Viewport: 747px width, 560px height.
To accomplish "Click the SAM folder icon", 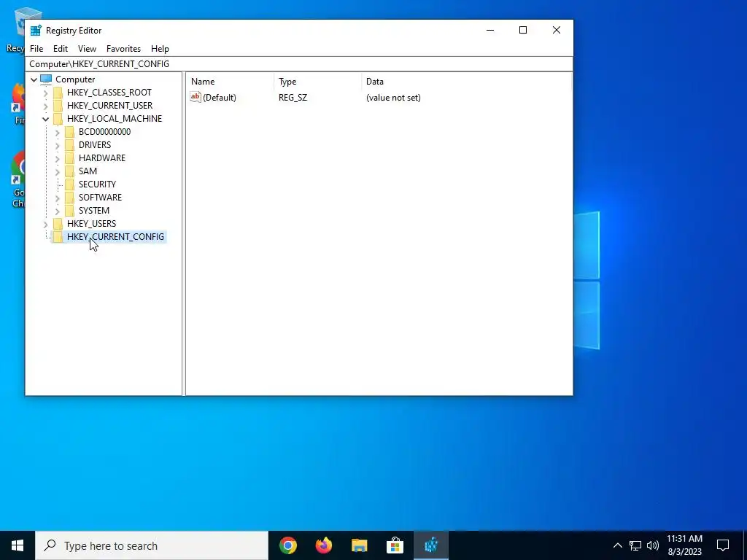I will click(x=69, y=171).
